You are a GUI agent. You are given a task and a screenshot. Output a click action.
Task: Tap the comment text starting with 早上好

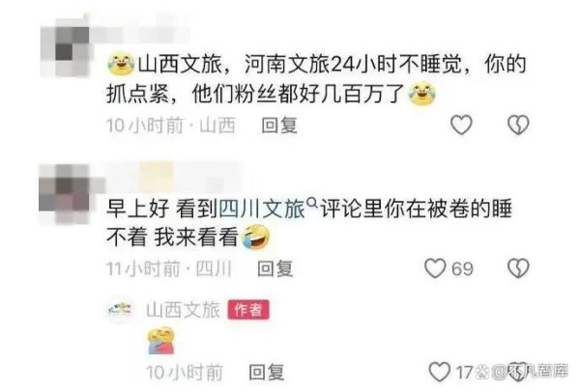coord(309,223)
